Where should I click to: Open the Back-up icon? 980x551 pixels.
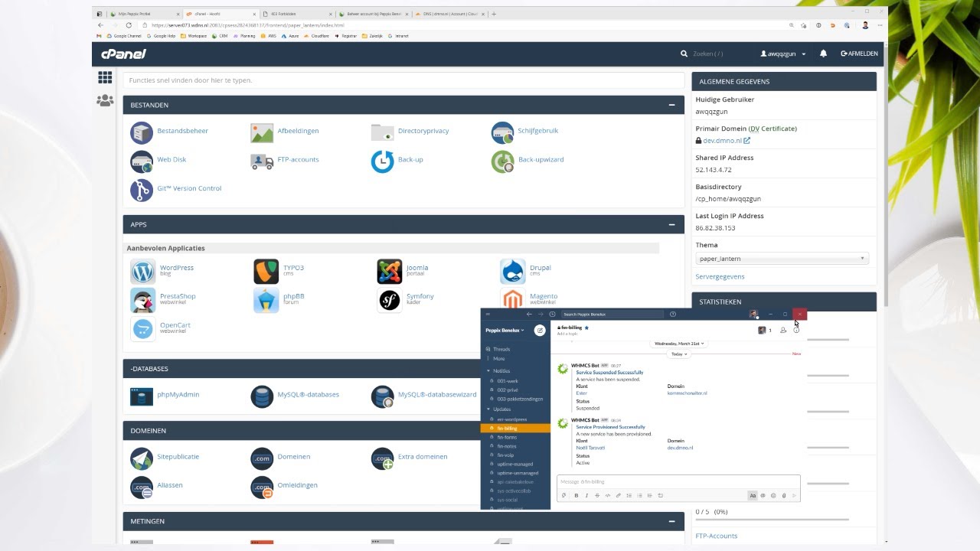coord(382,161)
